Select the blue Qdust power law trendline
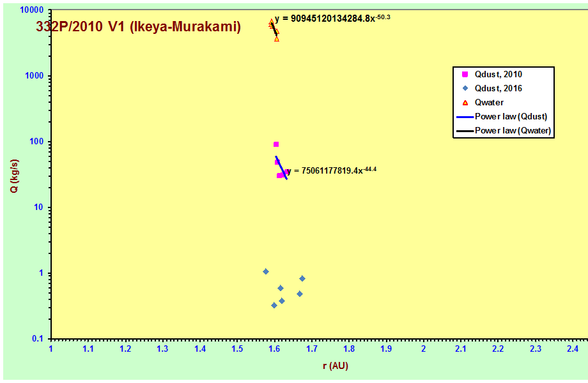Viewport: 588px width, 383px height. click(x=281, y=168)
